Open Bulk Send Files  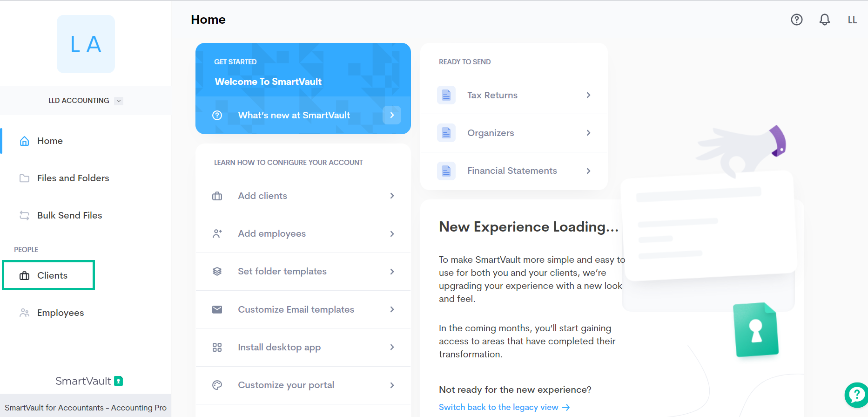[70, 215]
